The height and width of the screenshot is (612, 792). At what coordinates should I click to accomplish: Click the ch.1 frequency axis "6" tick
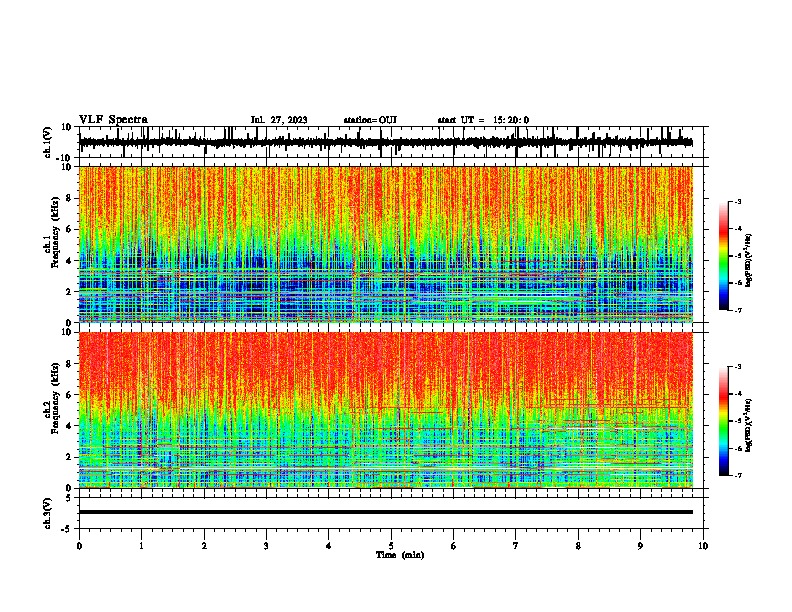click(x=69, y=229)
